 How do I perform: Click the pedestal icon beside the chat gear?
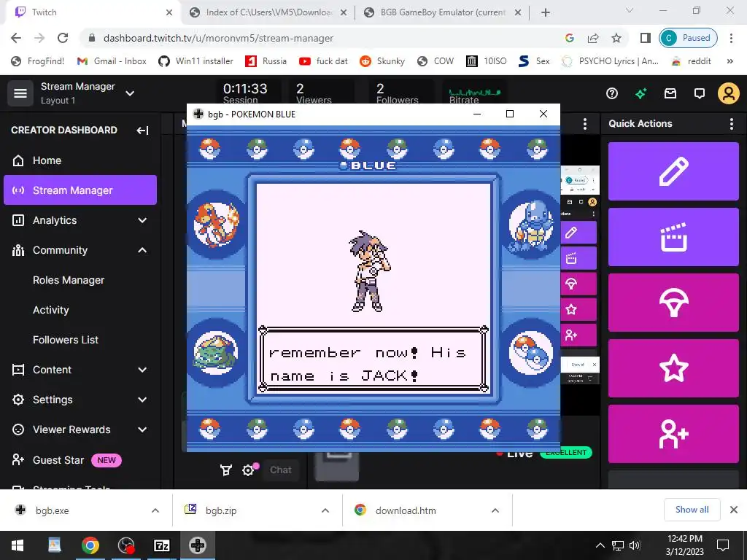coord(226,470)
